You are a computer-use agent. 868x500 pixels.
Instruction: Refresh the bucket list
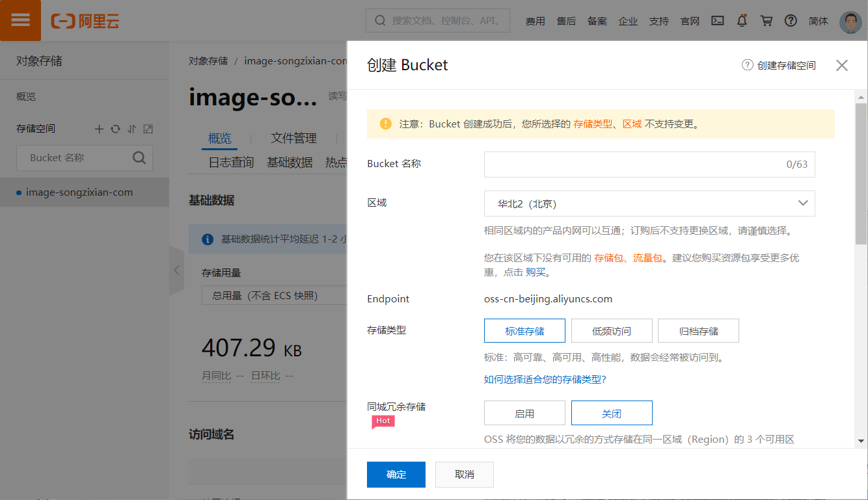click(115, 129)
